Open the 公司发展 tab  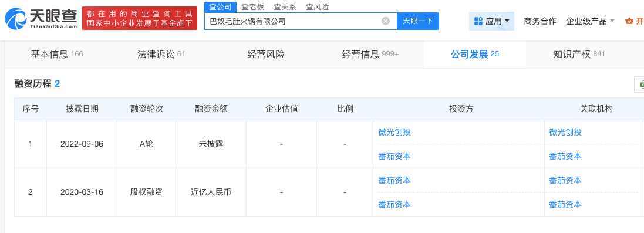474,54
